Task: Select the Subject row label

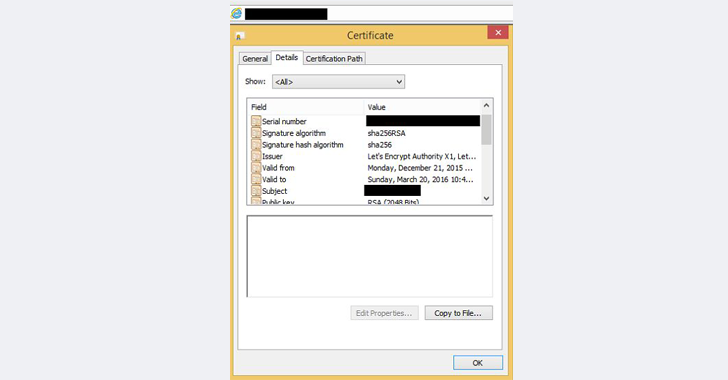Action: [274, 191]
